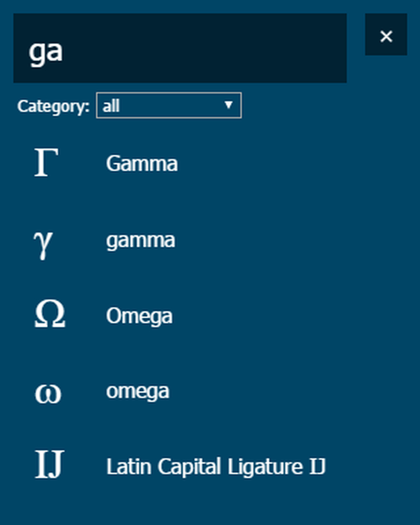Click the capital Gamma Γ symbol
This screenshot has height=525, width=420.
click(46, 162)
